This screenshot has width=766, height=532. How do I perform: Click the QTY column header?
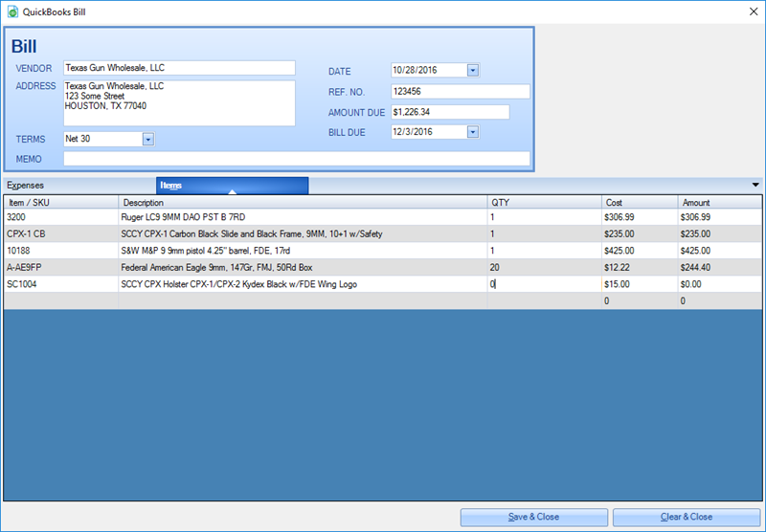pyautogui.click(x=544, y=203)
